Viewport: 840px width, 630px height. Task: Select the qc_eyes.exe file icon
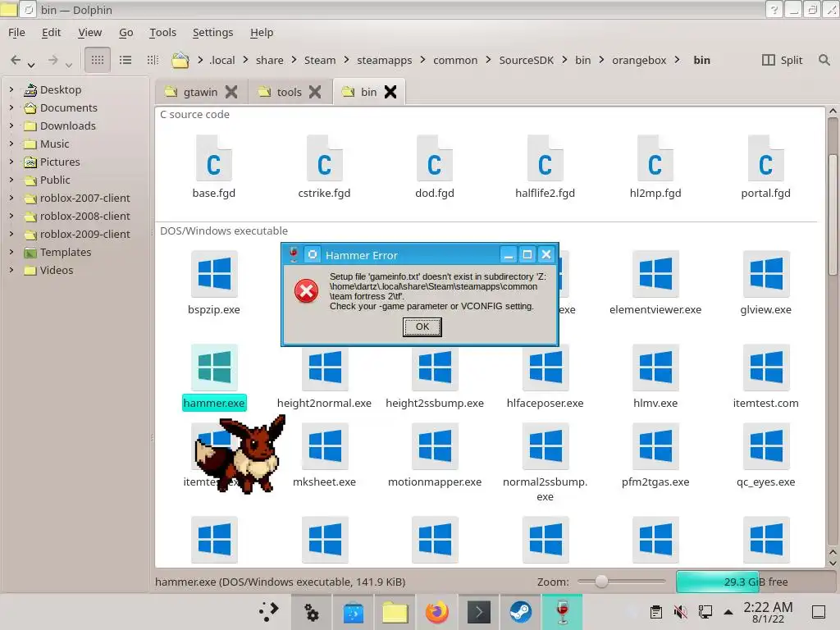[x=766, y=445]
